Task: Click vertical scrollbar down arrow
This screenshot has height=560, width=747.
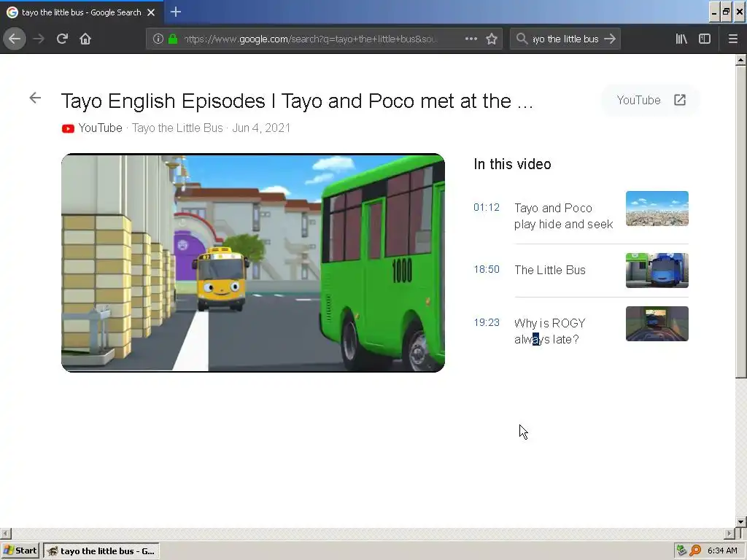Action: coord(741,521)
